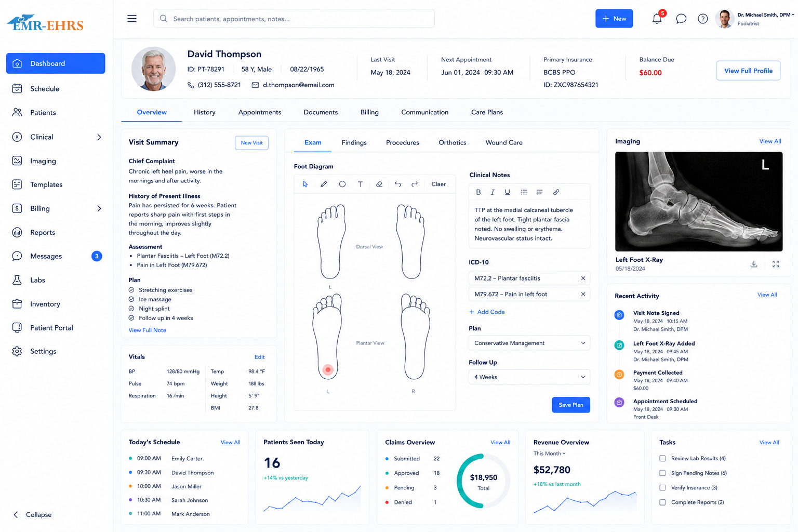Apply bold in Clinical Notes

[x=478, y=192]
